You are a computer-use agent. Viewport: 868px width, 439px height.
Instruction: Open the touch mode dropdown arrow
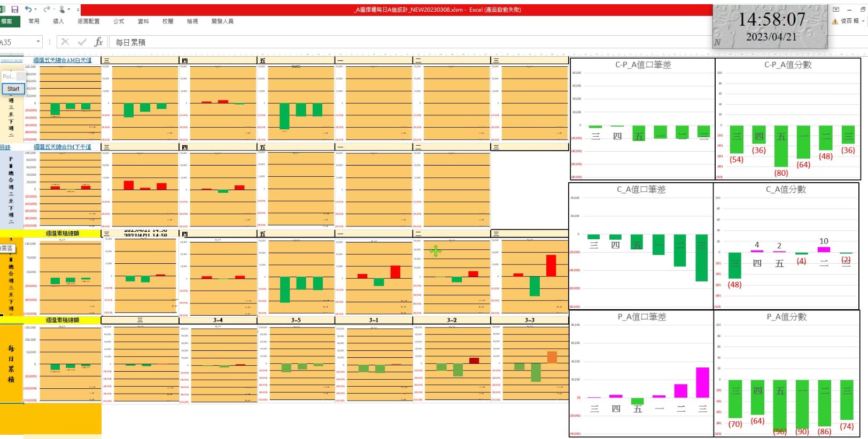[69, 10]
